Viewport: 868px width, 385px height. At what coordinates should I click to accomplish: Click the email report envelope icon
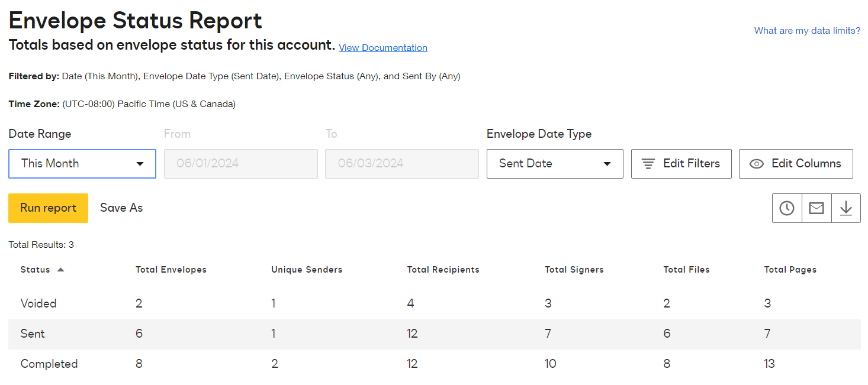point(816,208)
